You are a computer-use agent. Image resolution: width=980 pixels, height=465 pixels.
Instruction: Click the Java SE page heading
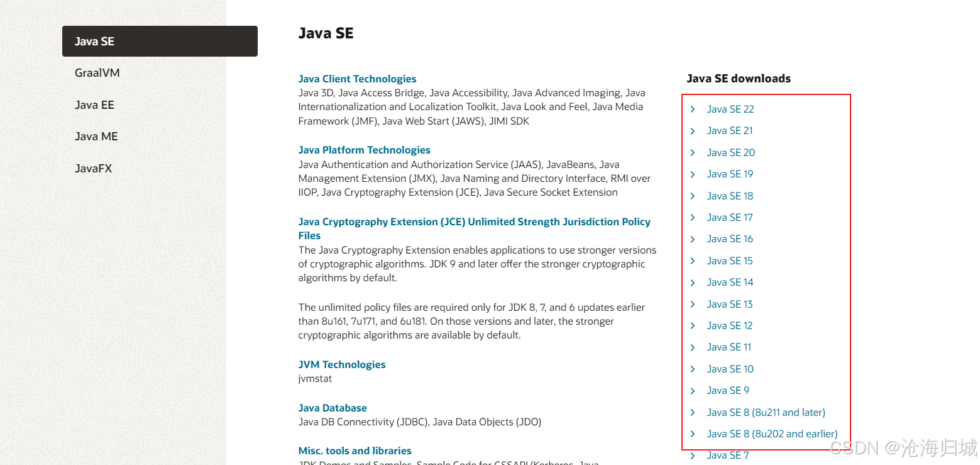pos(326,33)
